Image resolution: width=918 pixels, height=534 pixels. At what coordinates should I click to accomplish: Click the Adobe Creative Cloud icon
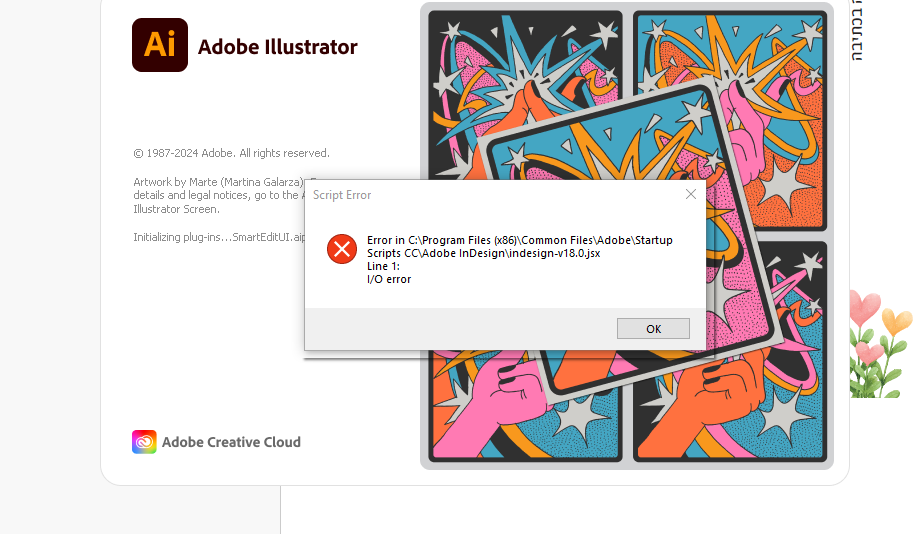point(144,442)
